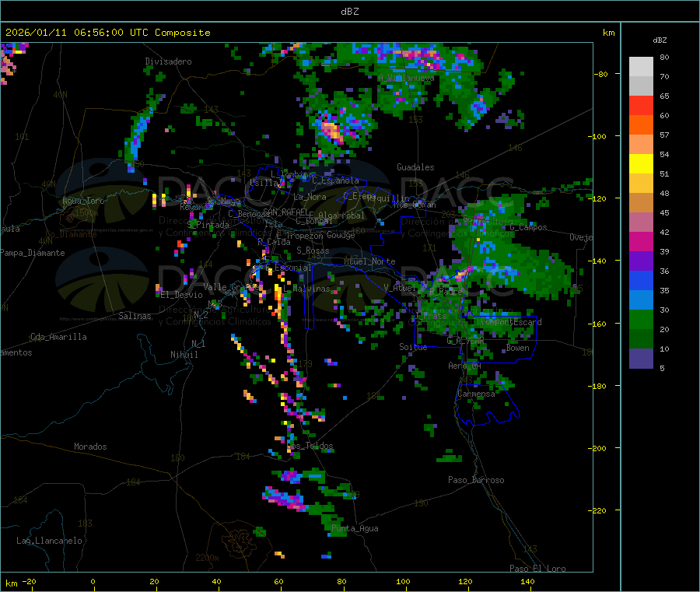700x592 pixels.
Task: Click the 0 km horizontal axis tick
Action: [x=93, y=581]
